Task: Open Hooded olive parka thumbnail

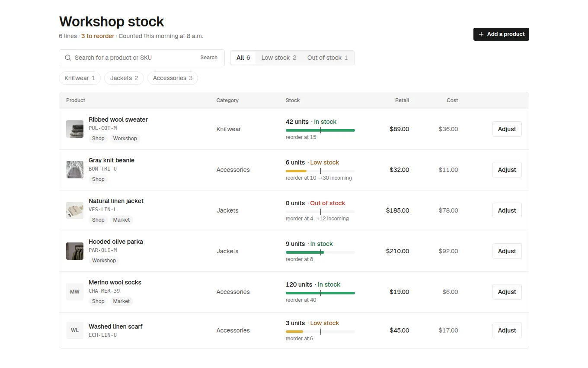Action: pyautogui.click(x=75, y=251)
